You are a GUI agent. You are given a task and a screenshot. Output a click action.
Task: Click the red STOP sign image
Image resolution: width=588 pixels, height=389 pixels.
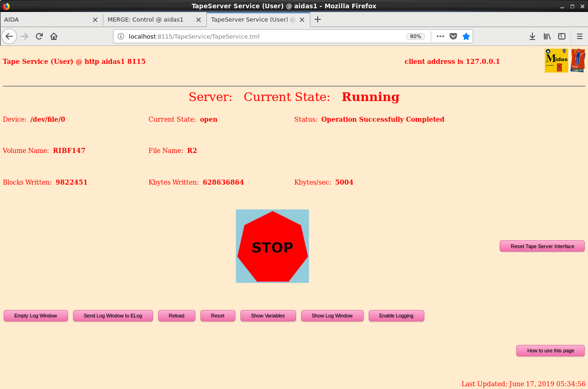pos(272,246)
